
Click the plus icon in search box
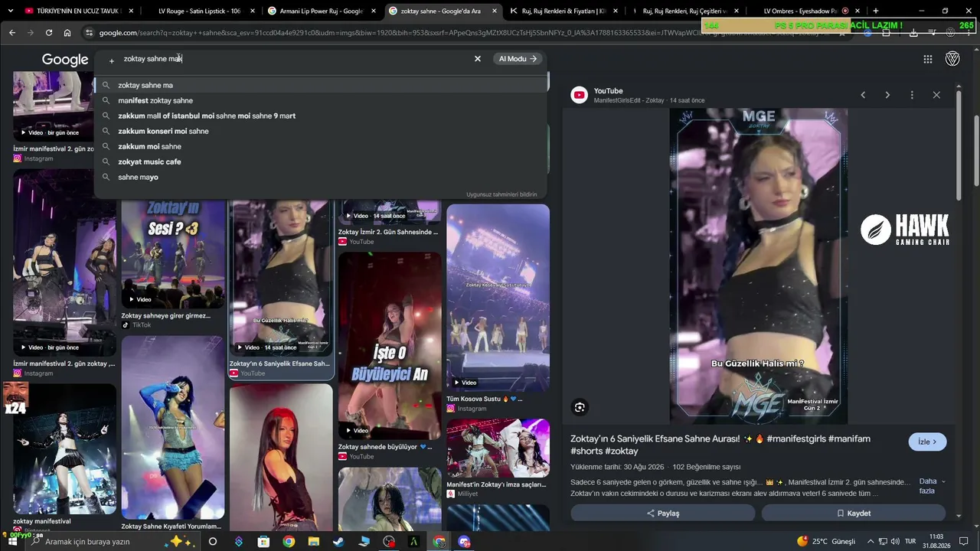111,60
